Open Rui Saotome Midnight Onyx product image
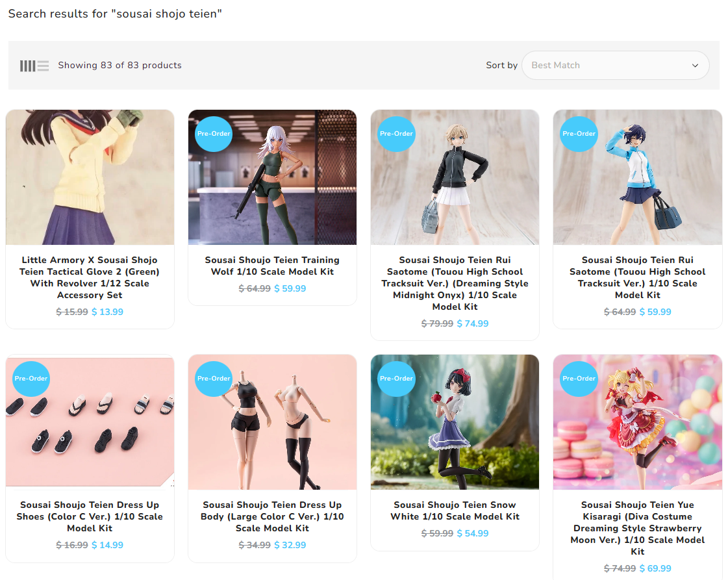728x580 pixels. click(x=455, y=177)
